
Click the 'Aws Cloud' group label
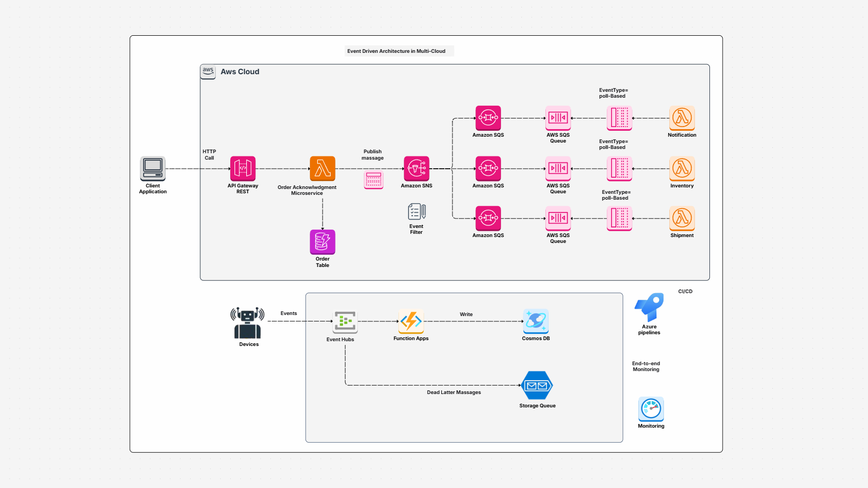click(240, 72)
